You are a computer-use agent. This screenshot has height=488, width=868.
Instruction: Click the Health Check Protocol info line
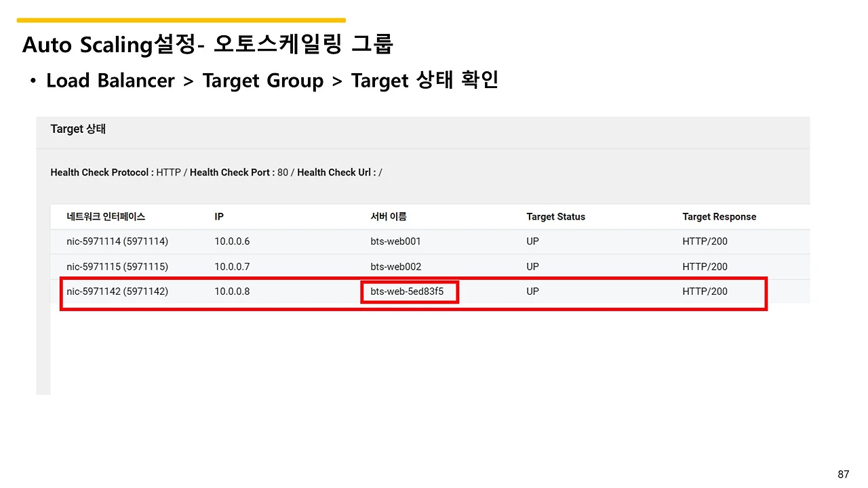pyautogui.click(x=216, y=172)
